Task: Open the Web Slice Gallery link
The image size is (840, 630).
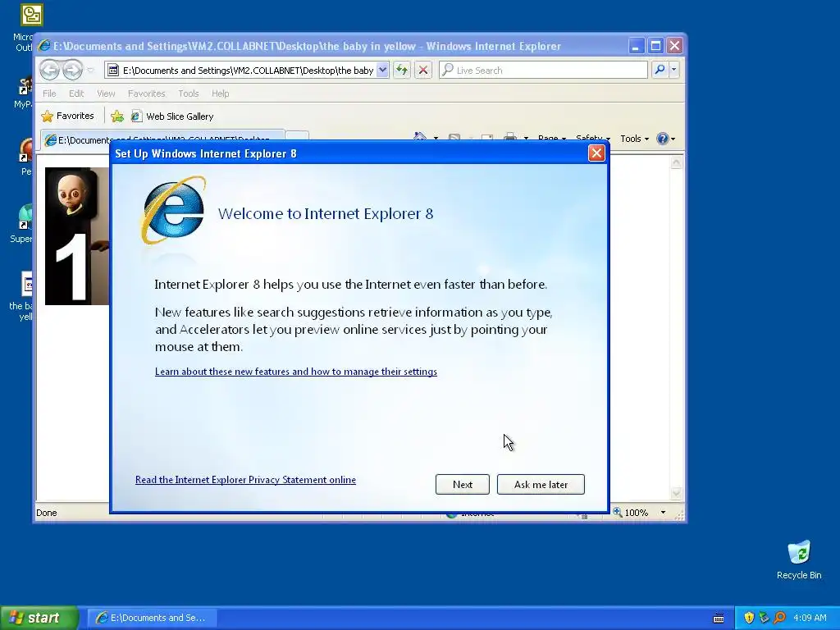Action: (x=172, y=116)
